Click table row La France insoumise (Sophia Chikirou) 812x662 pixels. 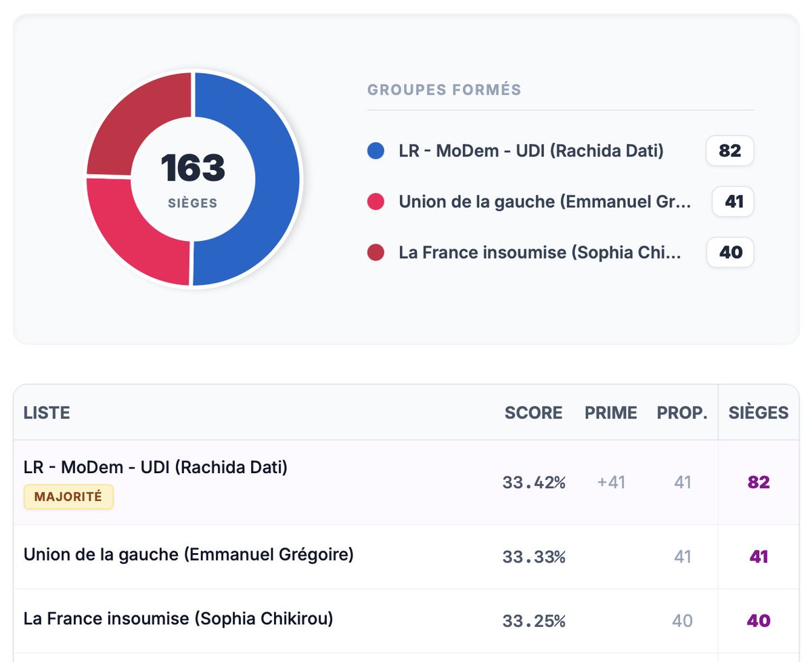tap(406, 621)
